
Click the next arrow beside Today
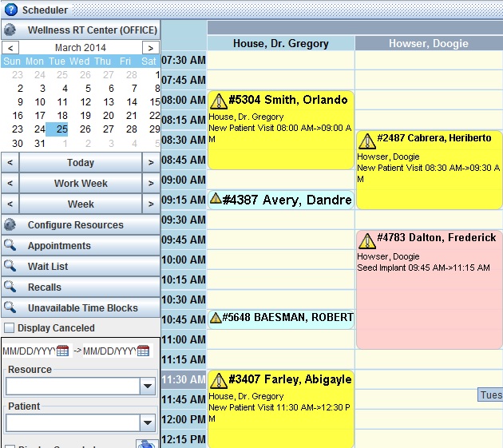point(151,162)
